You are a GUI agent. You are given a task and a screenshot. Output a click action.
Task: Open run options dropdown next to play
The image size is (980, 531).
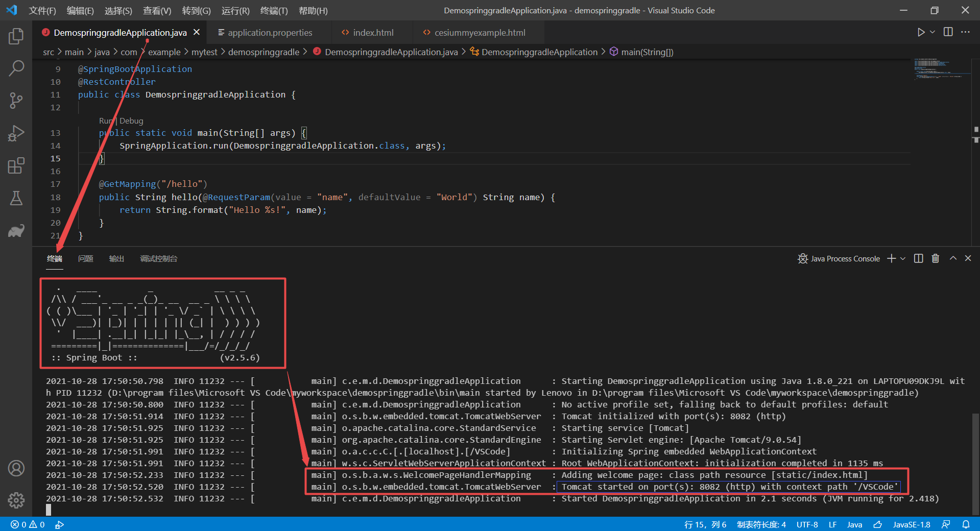933,32
